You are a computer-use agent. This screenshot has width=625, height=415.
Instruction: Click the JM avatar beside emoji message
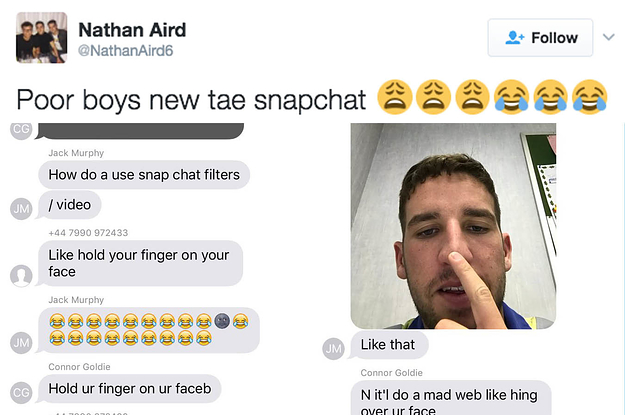click(x=21, y=343)
